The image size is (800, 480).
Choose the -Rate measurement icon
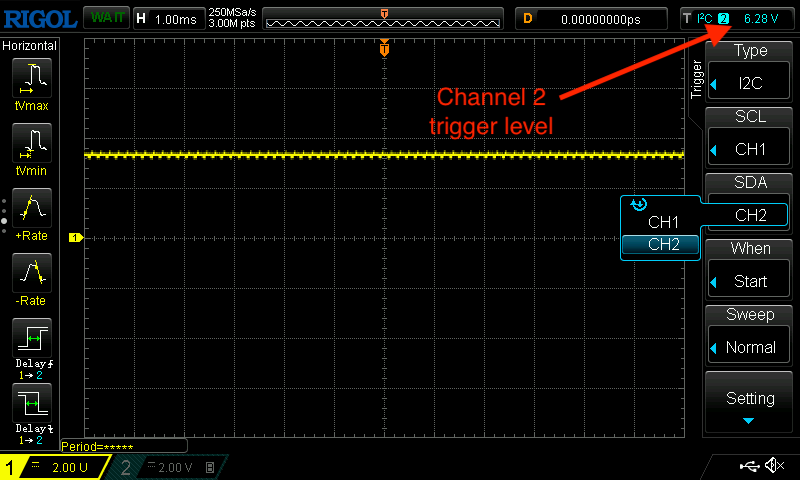[x=31, y=276]
